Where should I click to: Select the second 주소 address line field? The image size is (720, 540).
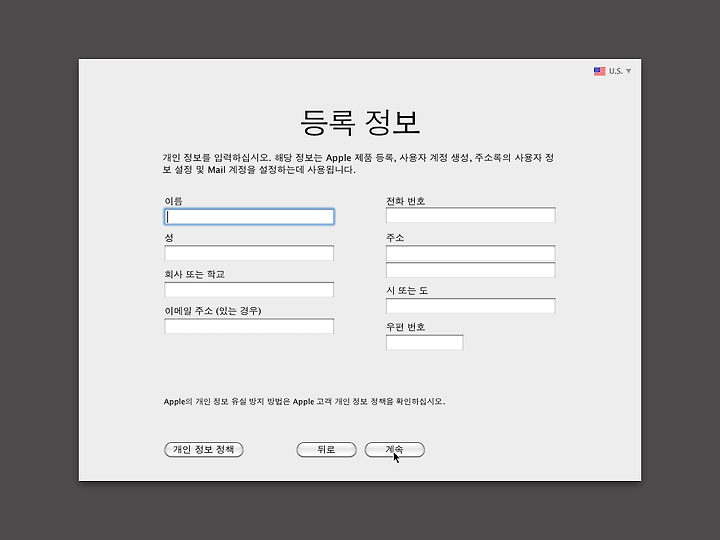[x=471, y=270]
